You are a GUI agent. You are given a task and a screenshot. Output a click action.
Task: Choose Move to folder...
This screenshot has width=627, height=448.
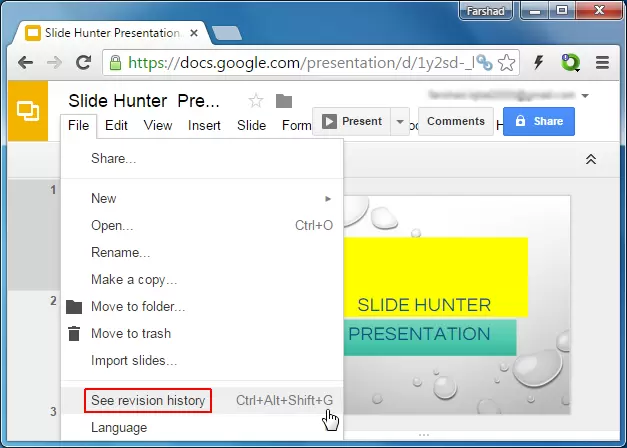pos(202,306)
